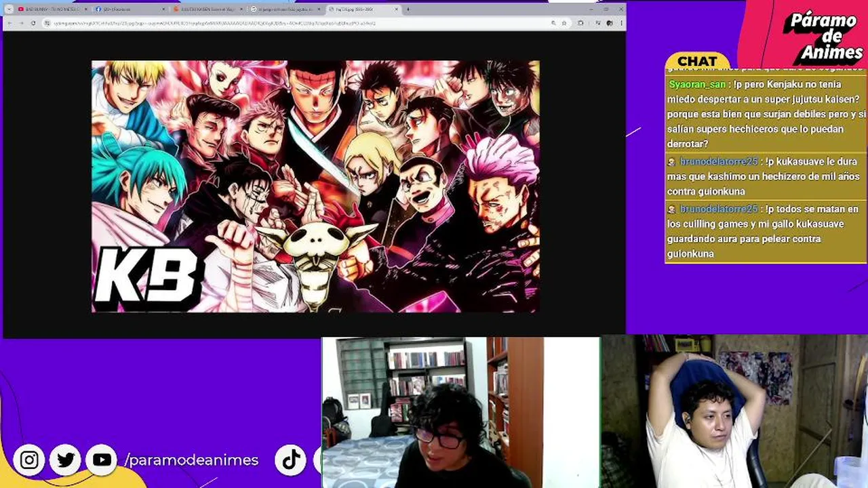Image resolution: width=868 pixels, height=488 pixels.
Task: Click the Instagram icon in overlay
Action: [29, 460]
